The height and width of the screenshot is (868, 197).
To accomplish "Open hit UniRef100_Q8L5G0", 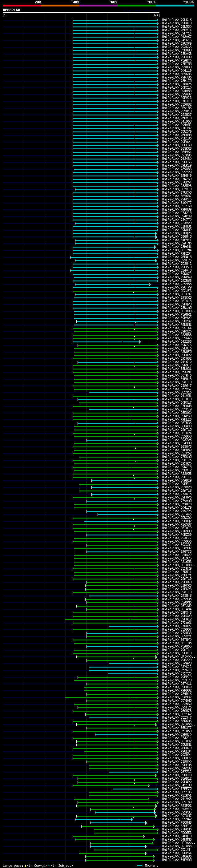I will pyautogui.click(x=177, y=26).
